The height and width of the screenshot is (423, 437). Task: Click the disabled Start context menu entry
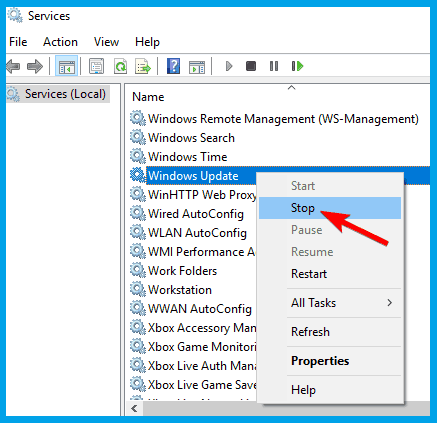(x=330, y=186)
